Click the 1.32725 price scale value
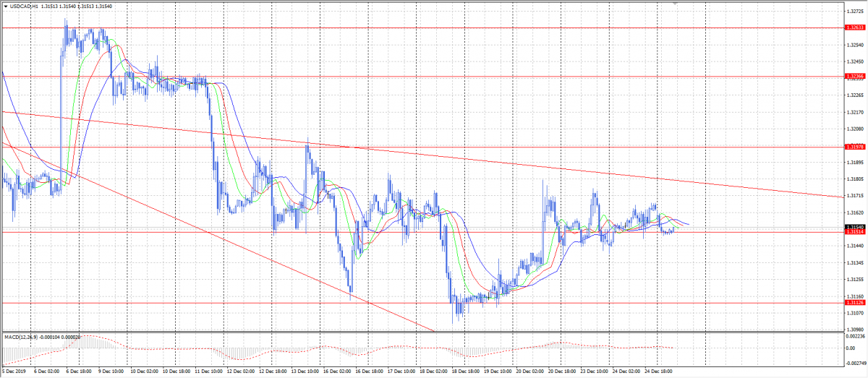The image size is (868, 378). click(x=854, y=11)
